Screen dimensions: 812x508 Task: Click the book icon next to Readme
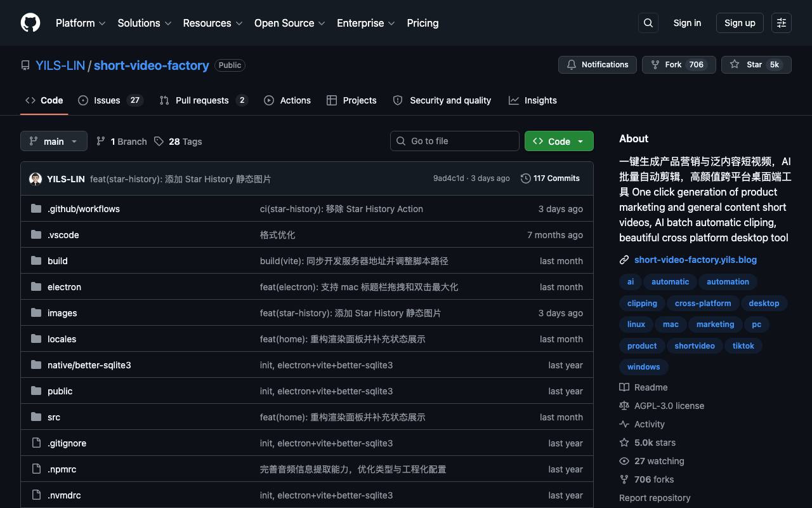pos(624,387)
